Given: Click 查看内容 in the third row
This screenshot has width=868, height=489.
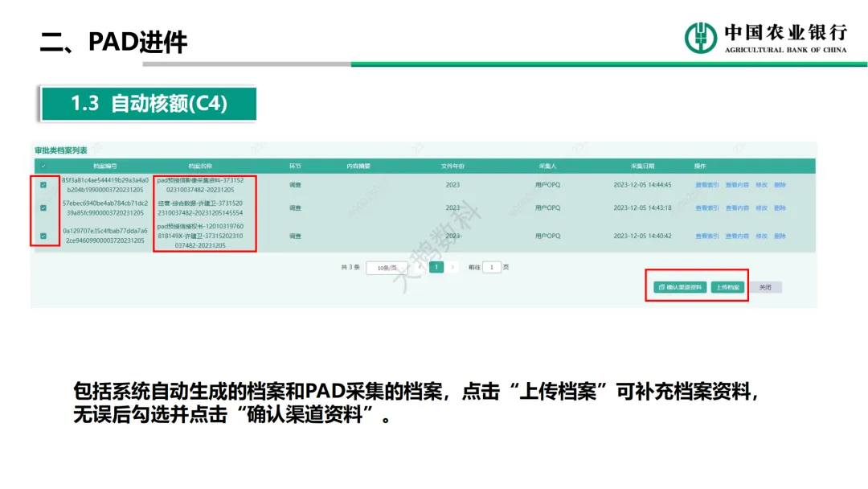Looking at the screenshot, I should [x=737, y=236].
